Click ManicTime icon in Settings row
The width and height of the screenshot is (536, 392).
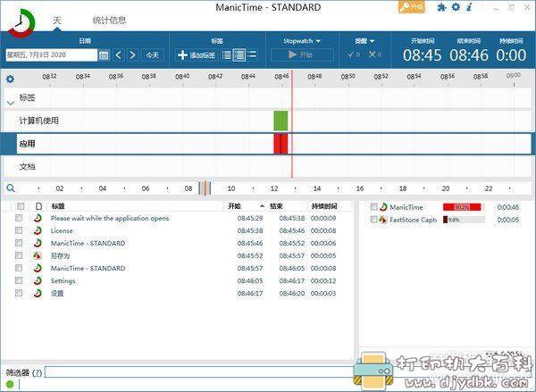click(x=38, y=280)
